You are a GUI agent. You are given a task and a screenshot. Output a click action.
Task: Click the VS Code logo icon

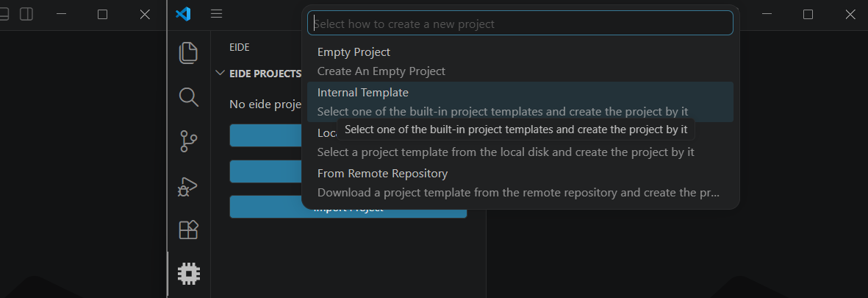point(183,14)
